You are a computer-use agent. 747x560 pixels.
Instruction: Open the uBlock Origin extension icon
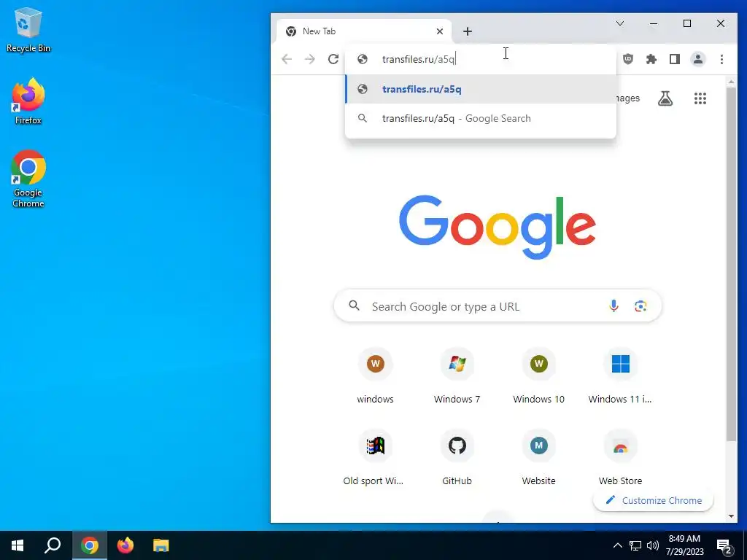(x=628, y=59)
